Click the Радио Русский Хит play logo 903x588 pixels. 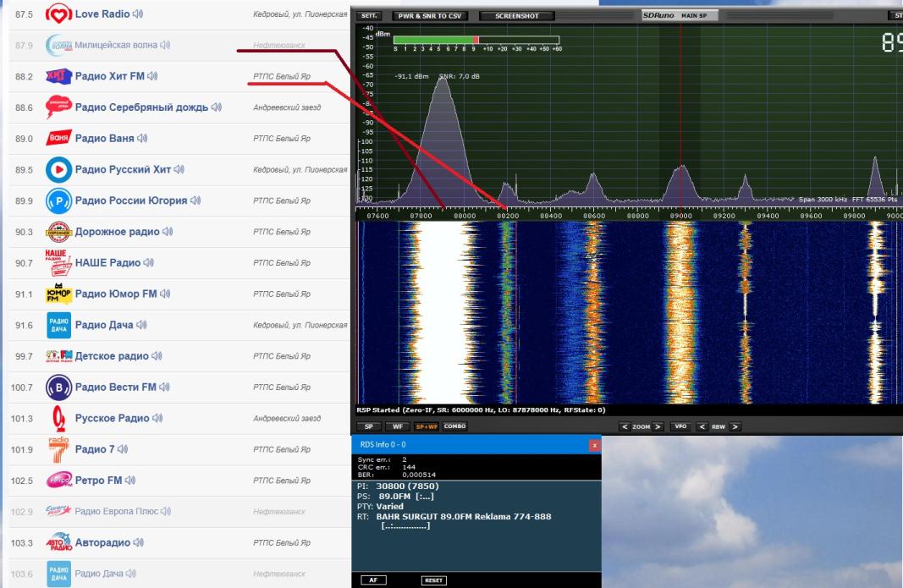point(58,169)
